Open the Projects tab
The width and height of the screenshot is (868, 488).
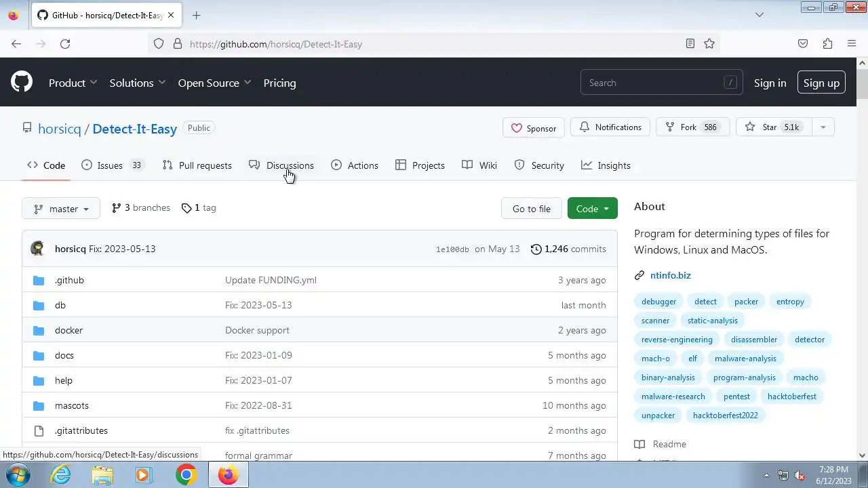(x=420, y=165)
